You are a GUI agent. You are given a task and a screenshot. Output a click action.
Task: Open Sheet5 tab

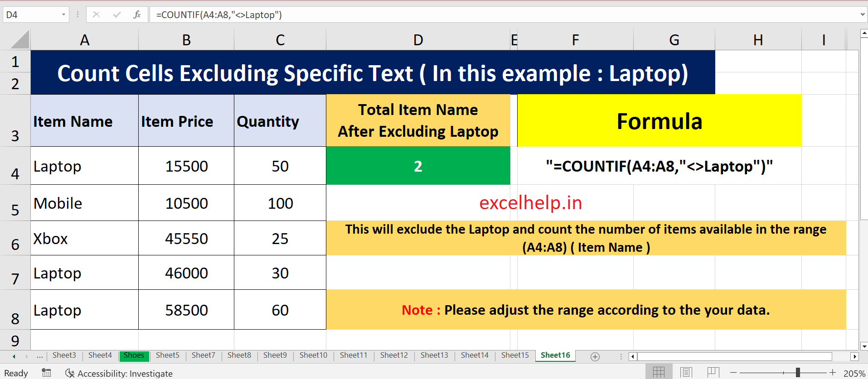[168, 355]
